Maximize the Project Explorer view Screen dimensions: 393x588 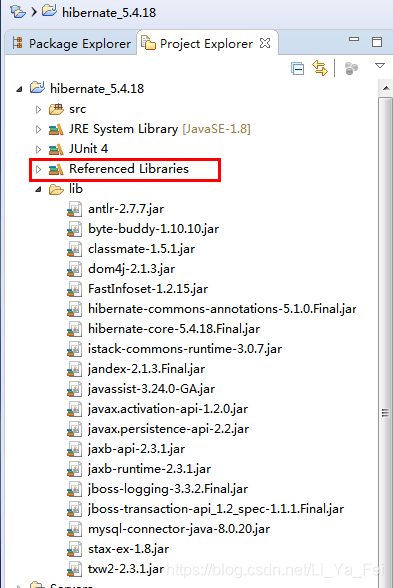[x=377, y=42]
